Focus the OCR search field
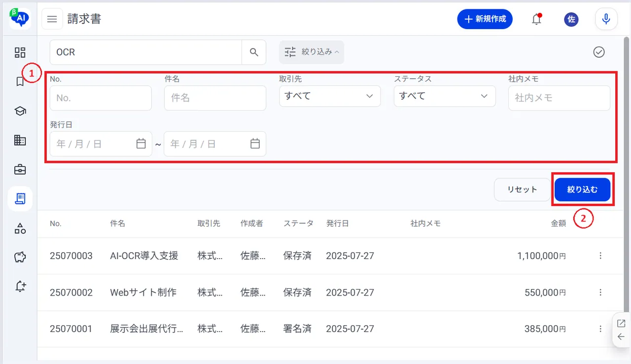 [146, 52]
